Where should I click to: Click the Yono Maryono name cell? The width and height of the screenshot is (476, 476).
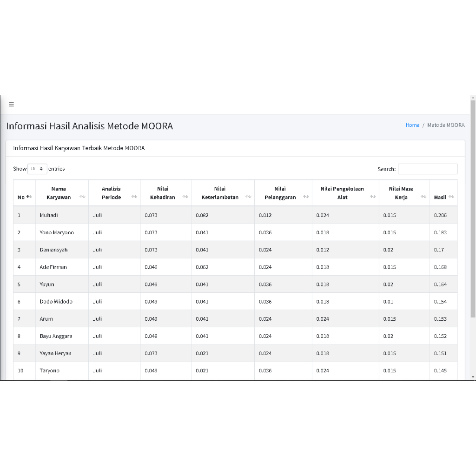pos(57,232)
